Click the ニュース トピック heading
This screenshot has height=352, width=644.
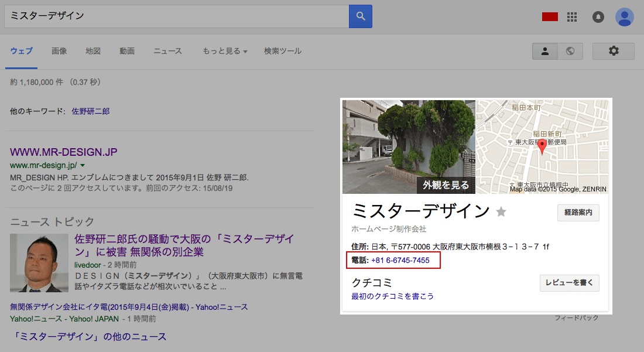point(52,222)
